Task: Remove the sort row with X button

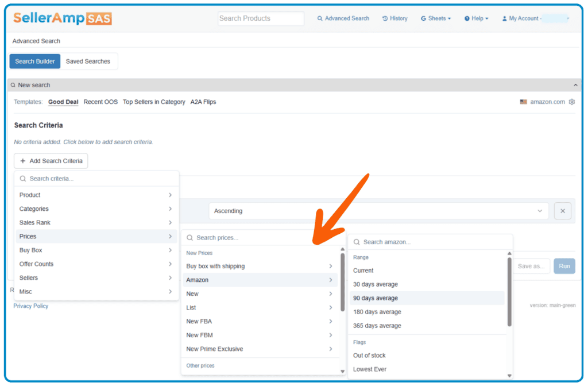Action: pyautogui.click(x=563, y=211)
